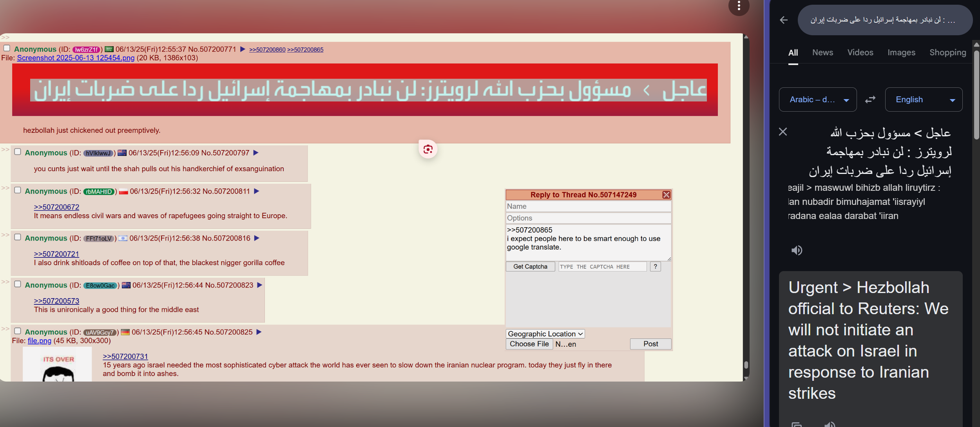
Task: Open post menu arrow for No.507200825
Action: point(259,332)
